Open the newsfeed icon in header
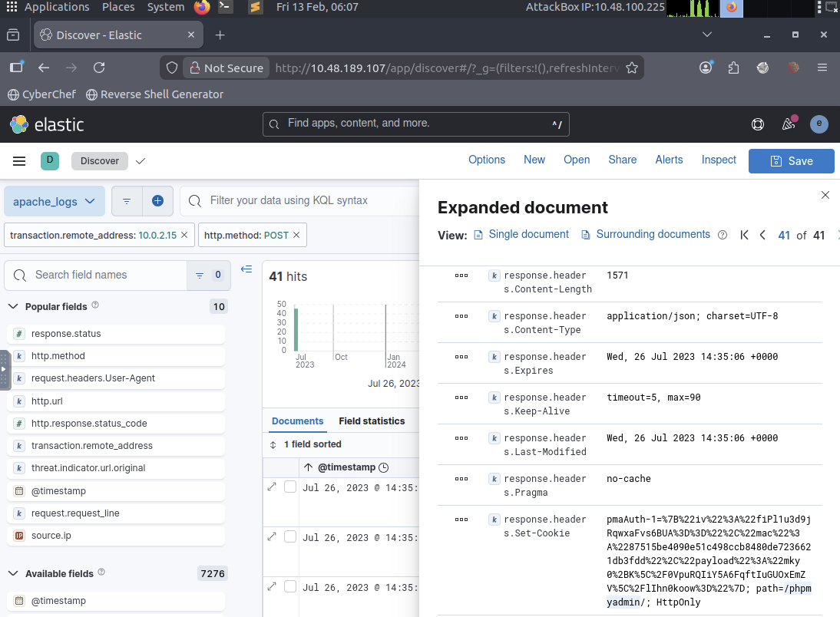The height and width of the screenshot is (617, 840). click(x=789, y=124)
